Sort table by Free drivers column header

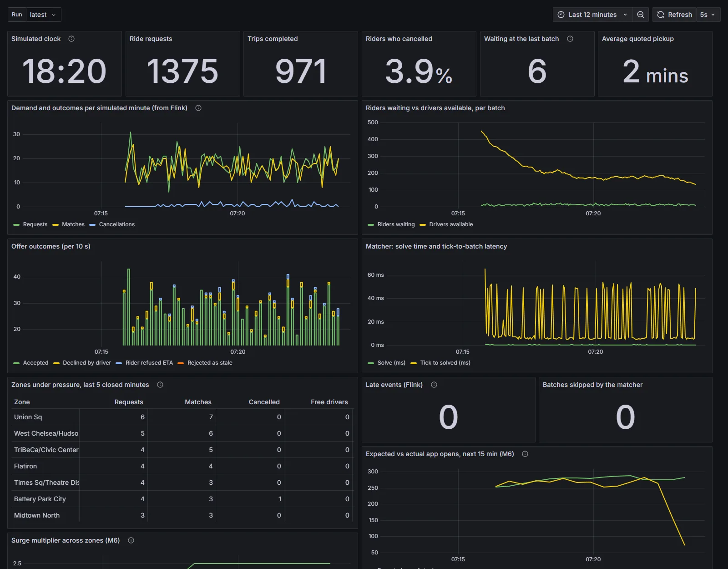[329, 402]
